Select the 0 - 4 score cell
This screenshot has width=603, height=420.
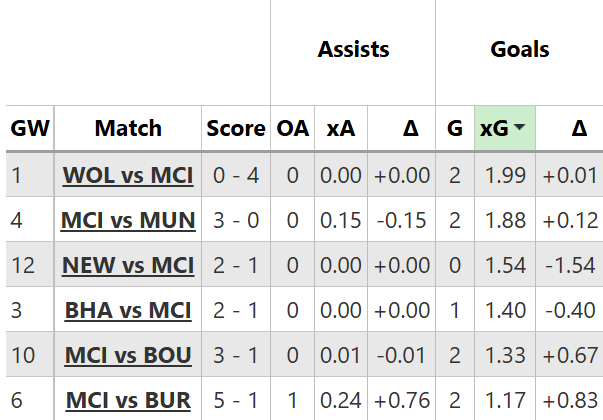coord(236,175)
